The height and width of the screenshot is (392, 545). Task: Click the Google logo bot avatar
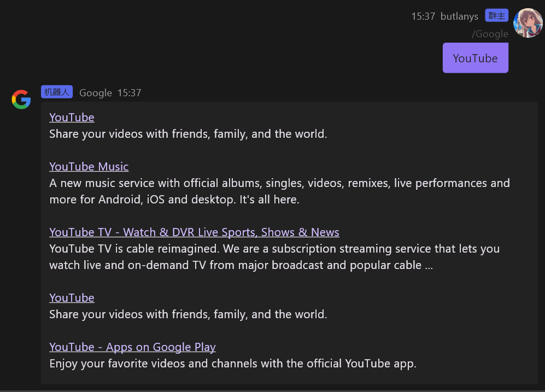pos(21,100)
